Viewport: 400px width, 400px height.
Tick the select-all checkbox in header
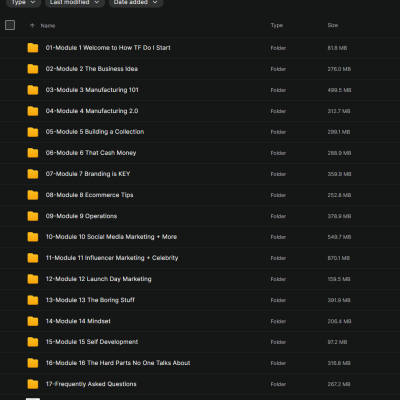tap(10, 25)
